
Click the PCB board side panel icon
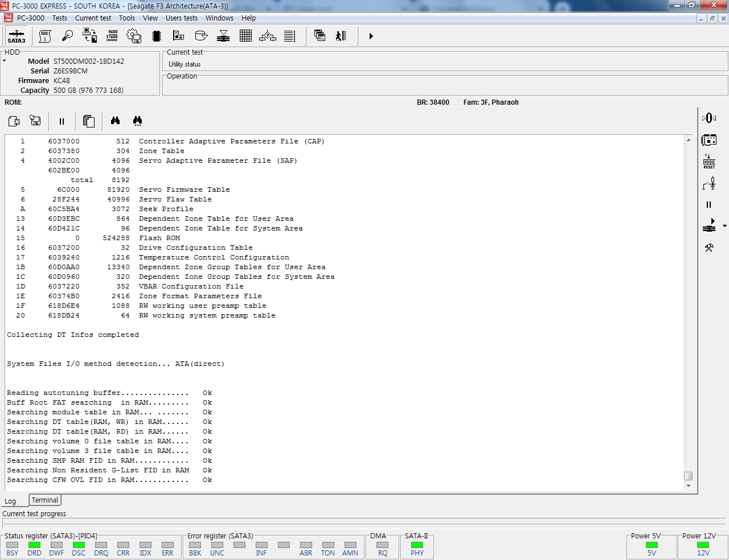click(x=709, y=139)
